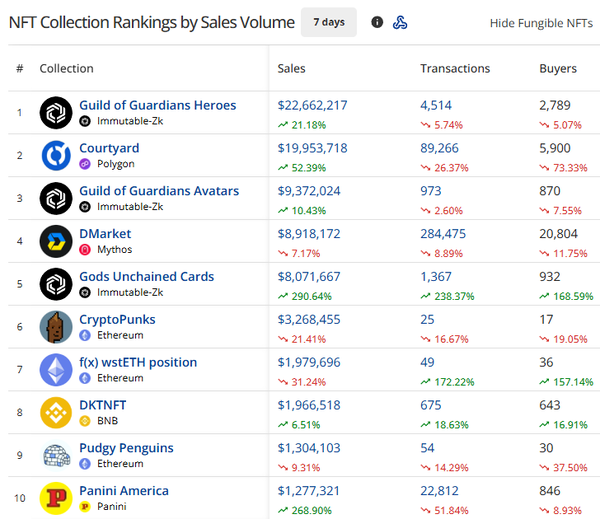This screenshot has height=519, width=600.
Task: Click the DMarket collection logo
Action: pyautogui.click(x=56, y=241)
